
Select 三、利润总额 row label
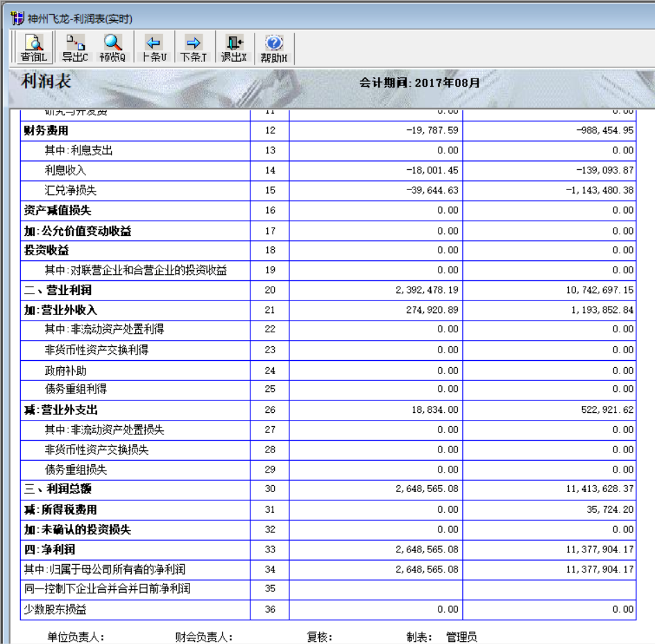pyautogui.click(x=58, y=489)
